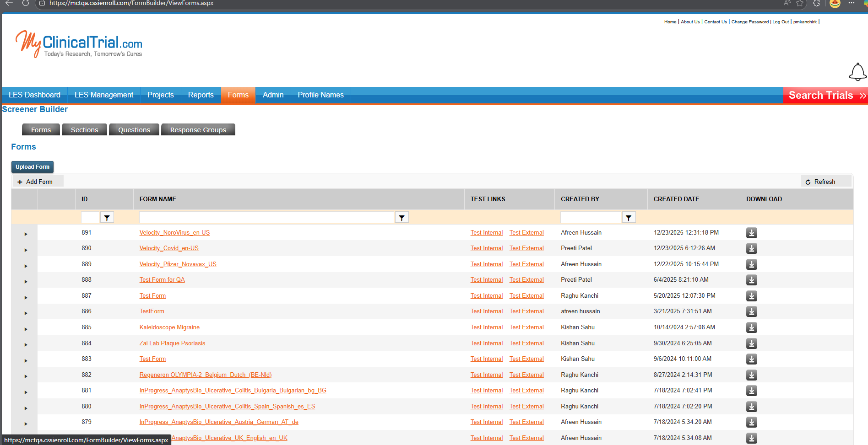Download form 888 Test Form for QA
The height and width of the screenshot is (445, 868).
(751, 280)
